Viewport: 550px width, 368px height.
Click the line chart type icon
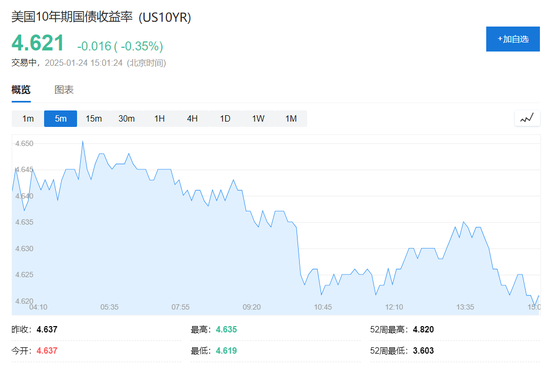527,118
